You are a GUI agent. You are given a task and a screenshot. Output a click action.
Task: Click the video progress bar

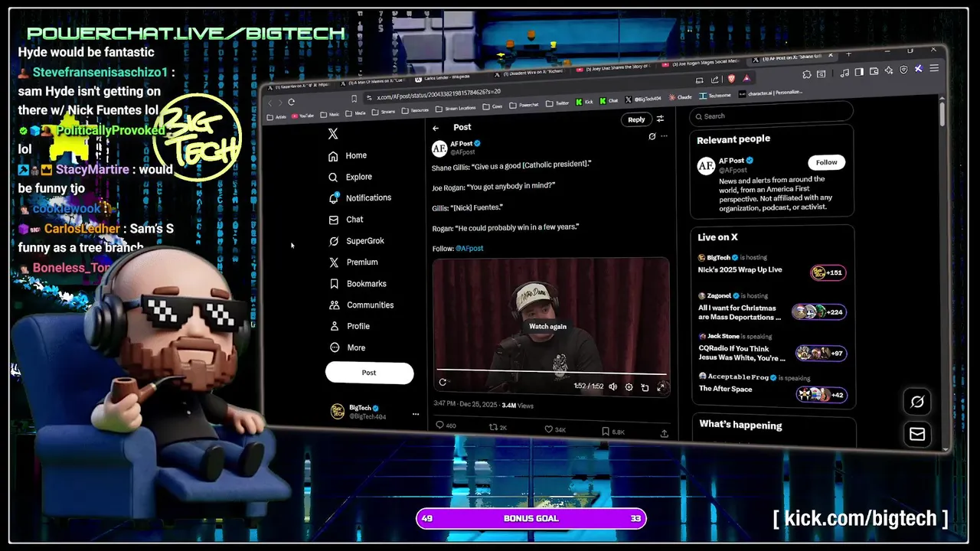click(551, 373)
